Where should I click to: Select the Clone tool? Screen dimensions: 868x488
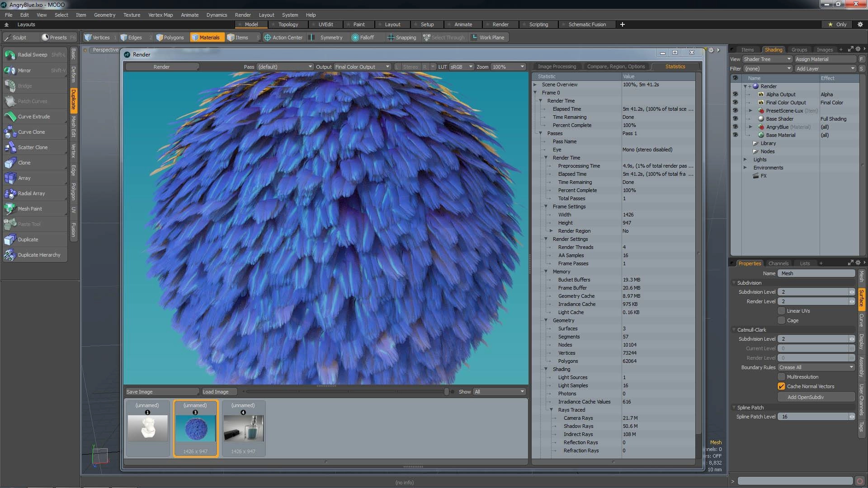[x=35, y=163]
